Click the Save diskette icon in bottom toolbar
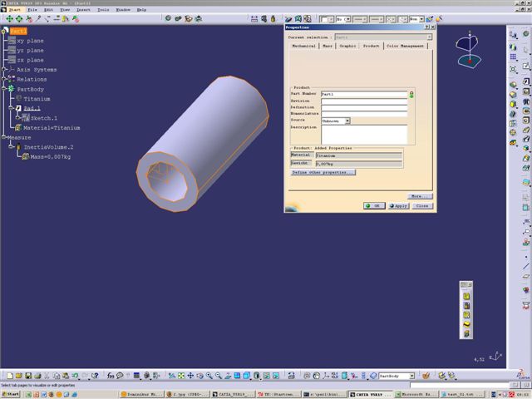Screen dimensions: 532x399 (28, 376)
